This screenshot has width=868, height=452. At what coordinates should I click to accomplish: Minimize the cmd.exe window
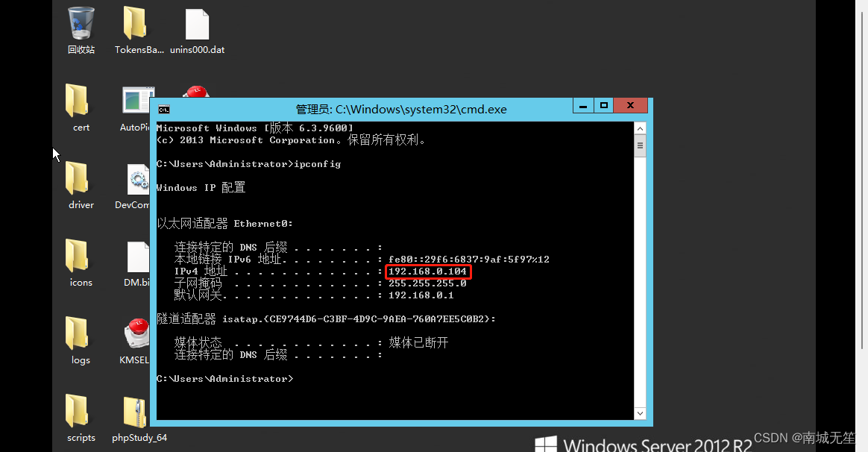[583, 105]
